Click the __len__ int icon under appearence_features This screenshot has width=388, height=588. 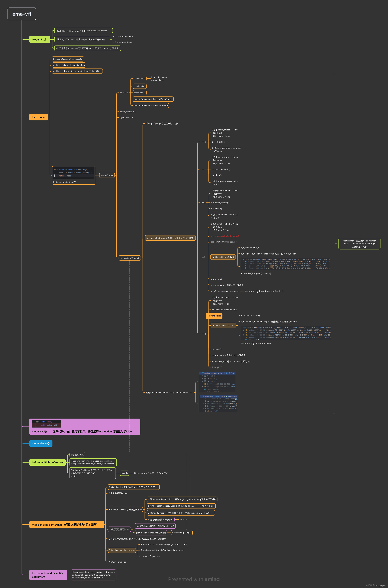205,411
